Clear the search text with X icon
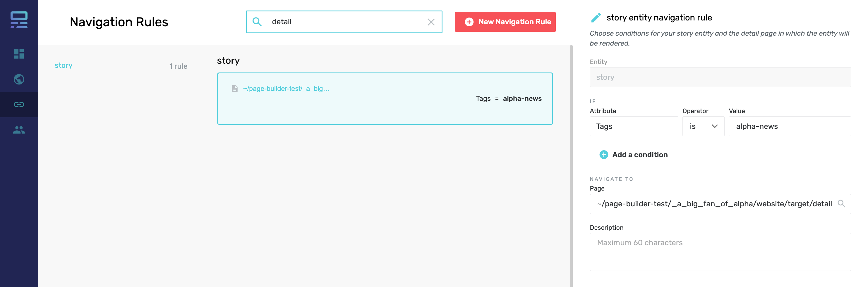The height and width of the screenshot is (287, 868). 430,22
